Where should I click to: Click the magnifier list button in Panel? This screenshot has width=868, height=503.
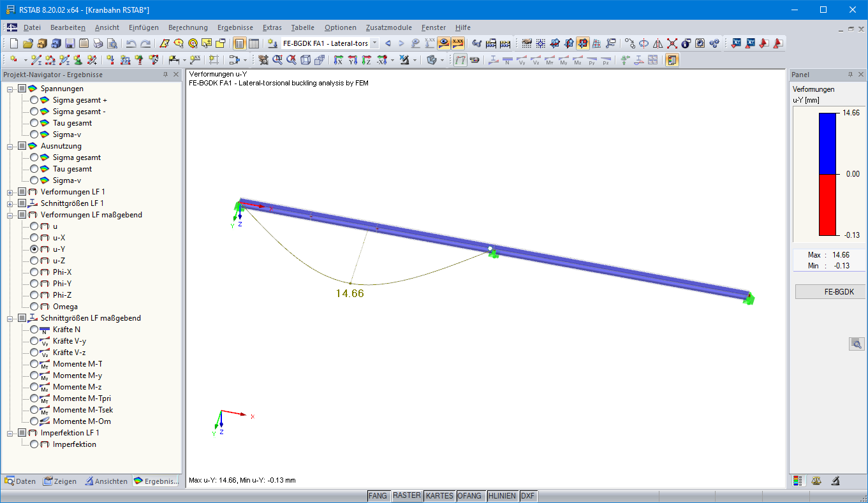[856, 344]
